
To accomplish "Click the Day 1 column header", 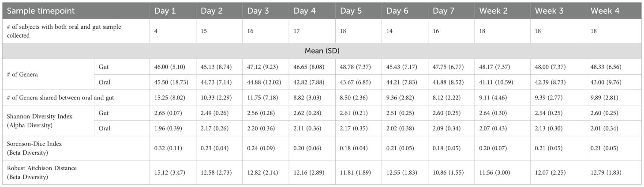I will [165, 11].
